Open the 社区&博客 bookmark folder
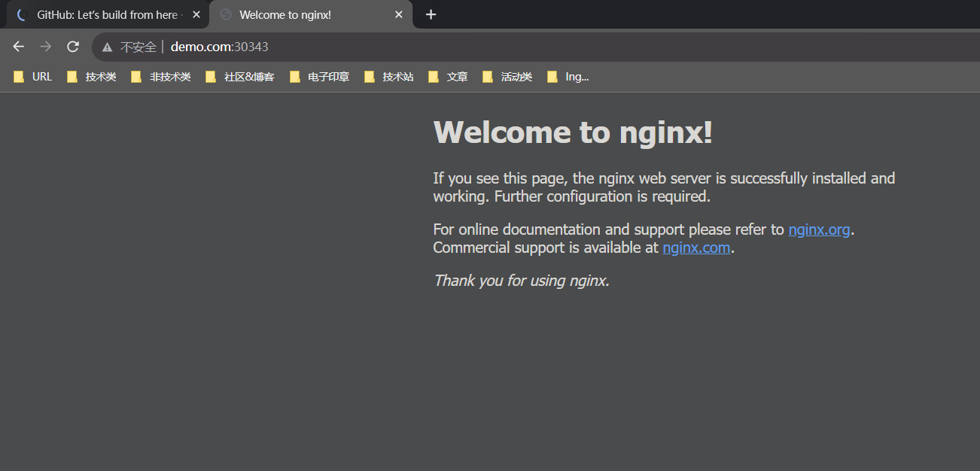The height and width of the screenshot is (471, 980). tap(240, 77)
